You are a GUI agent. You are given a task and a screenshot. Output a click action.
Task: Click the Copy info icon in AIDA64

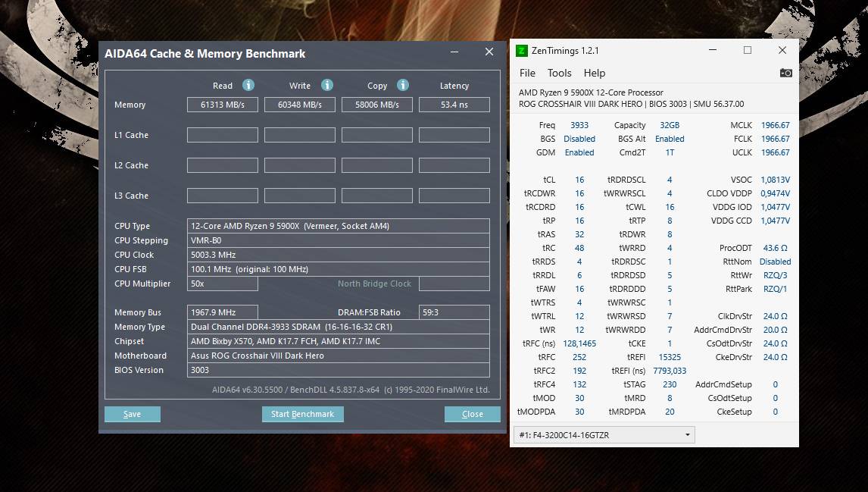403,85
